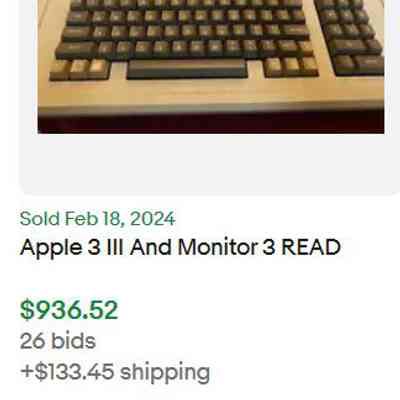
Task: Click the top row of dark keyboard keys
Action: click(187, 4)
